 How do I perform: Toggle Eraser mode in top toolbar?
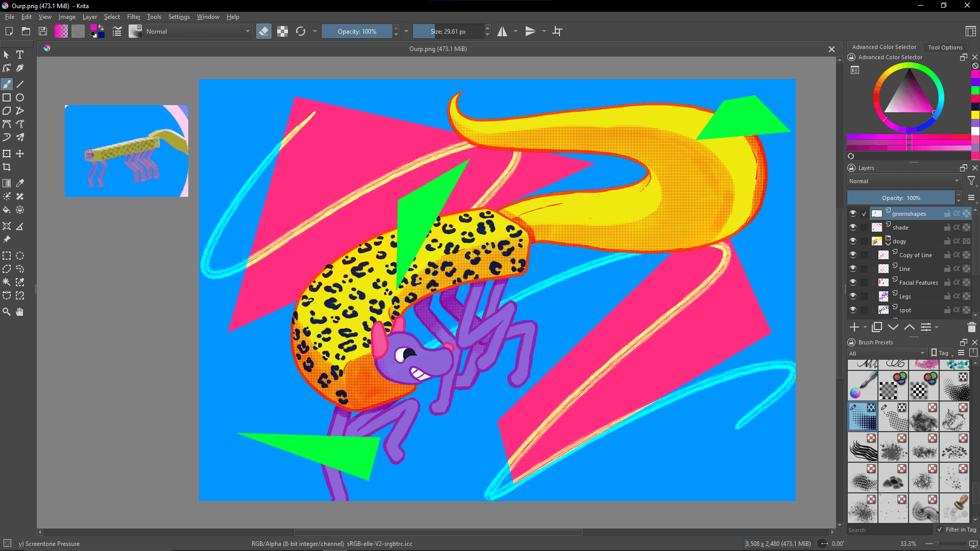263,32
